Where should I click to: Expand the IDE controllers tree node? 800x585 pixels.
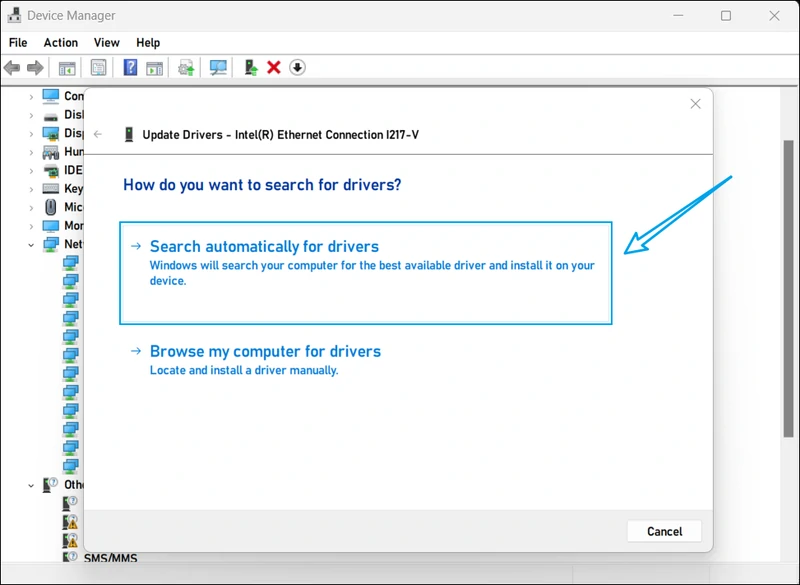[31, 171]
